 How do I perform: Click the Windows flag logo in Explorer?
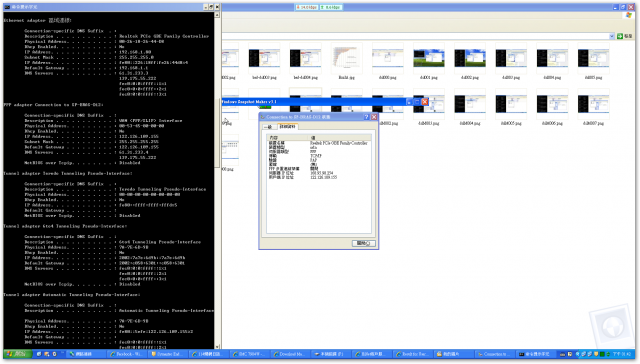tap(629, 15)
